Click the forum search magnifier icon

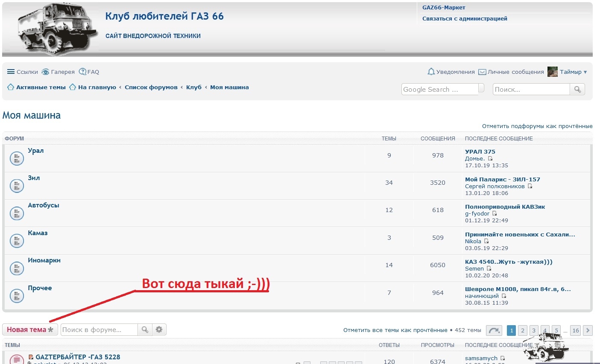pos(145,329)
